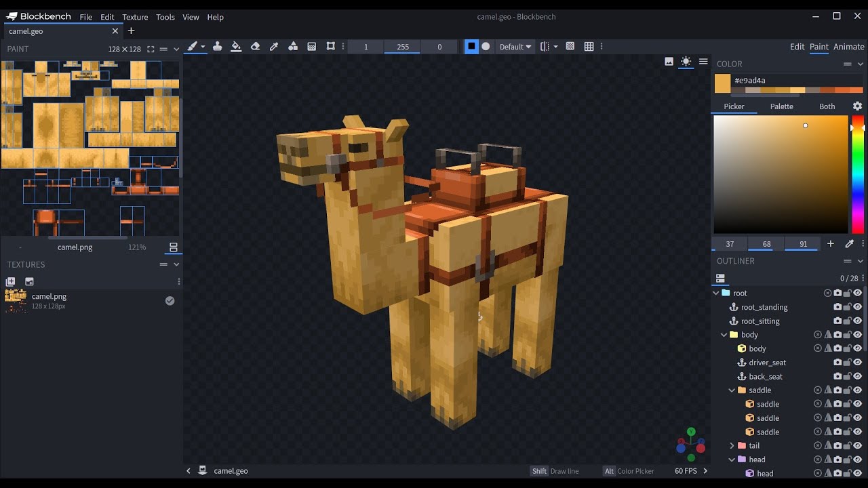Click the brush opacity field showing 255
Image resolution: width=868 pixels, height=488 pixels.
(403, 47)
